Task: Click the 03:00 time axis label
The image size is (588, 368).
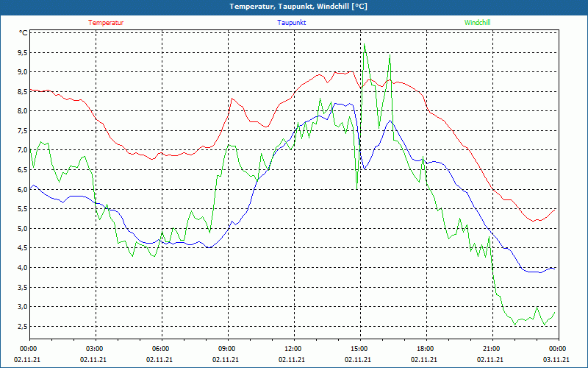Action: coord(94,349)
